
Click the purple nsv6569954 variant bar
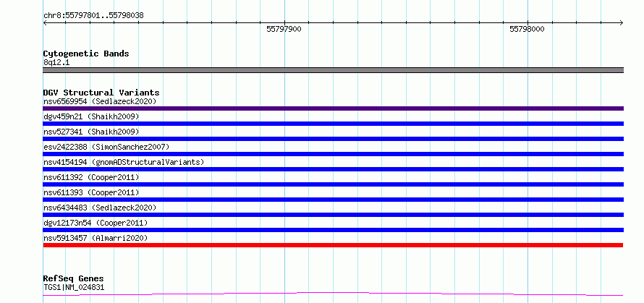(x=333, y=108)
